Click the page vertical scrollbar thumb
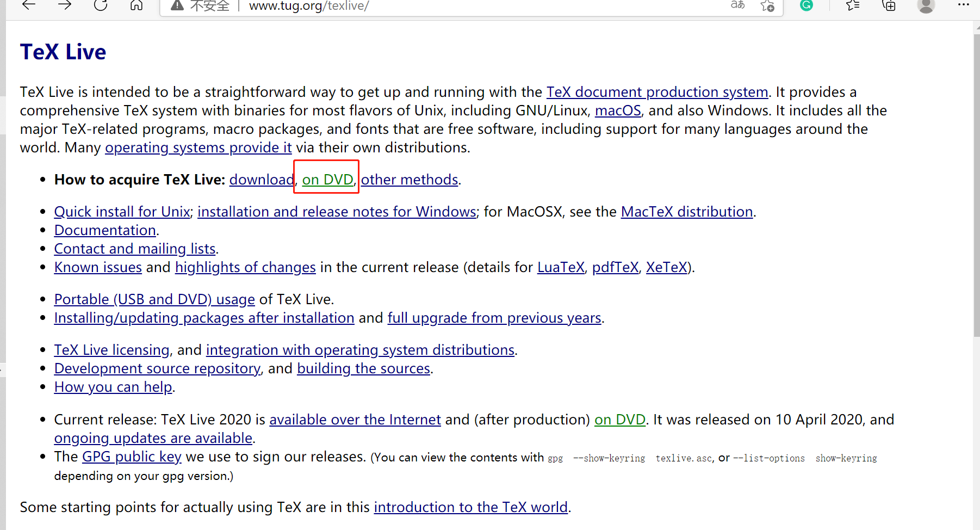 (x=977, y=185)
